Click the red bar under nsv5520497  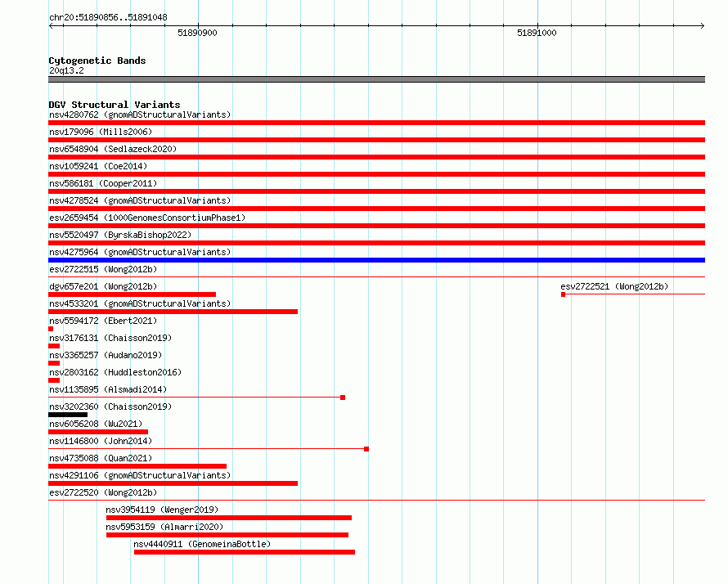pyautogui.click(x=376, y=243)
